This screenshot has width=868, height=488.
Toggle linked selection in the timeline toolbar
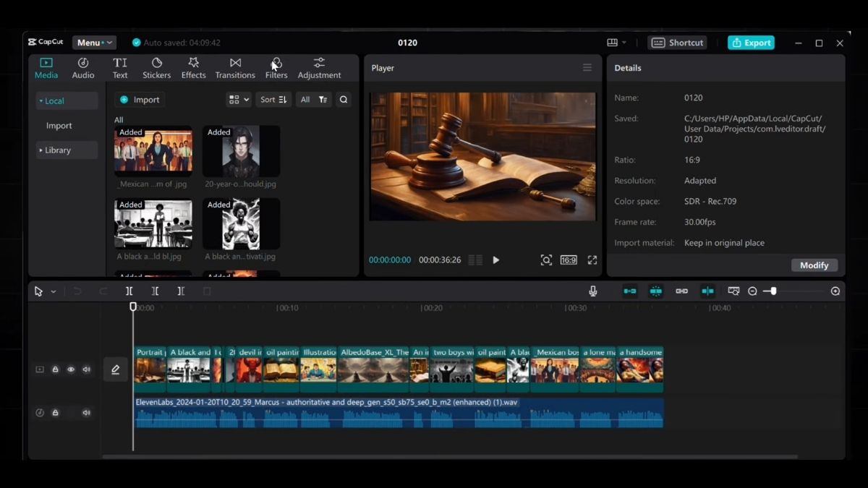coord(681,291)
